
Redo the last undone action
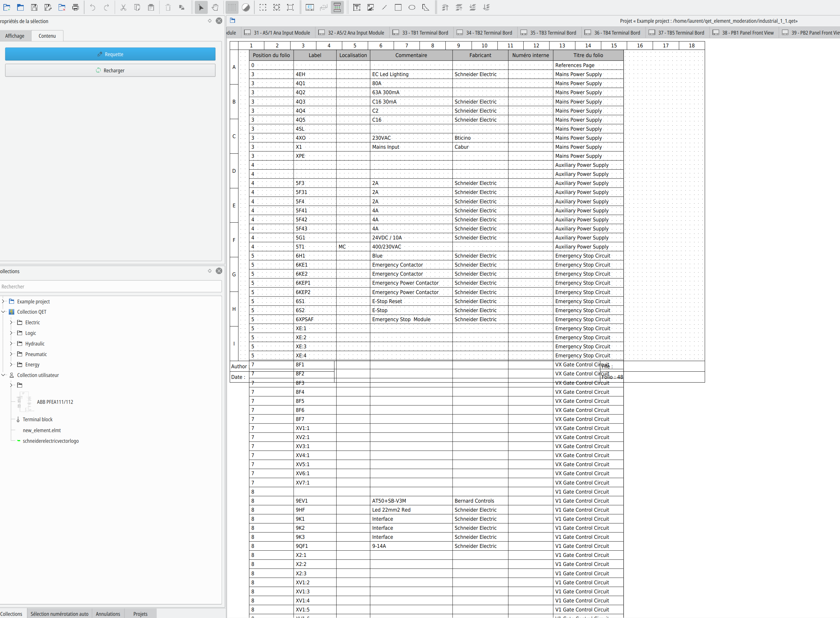[106, 7]
